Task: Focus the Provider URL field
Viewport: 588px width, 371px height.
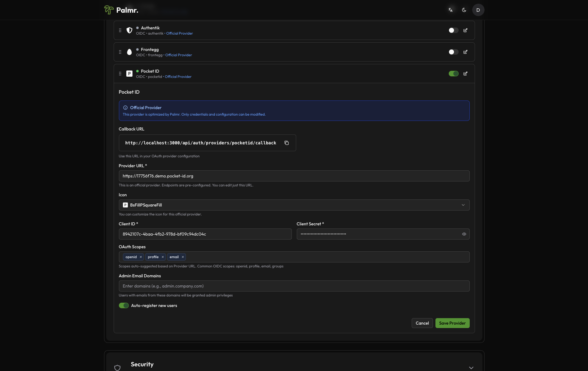Action: point(294,176)
